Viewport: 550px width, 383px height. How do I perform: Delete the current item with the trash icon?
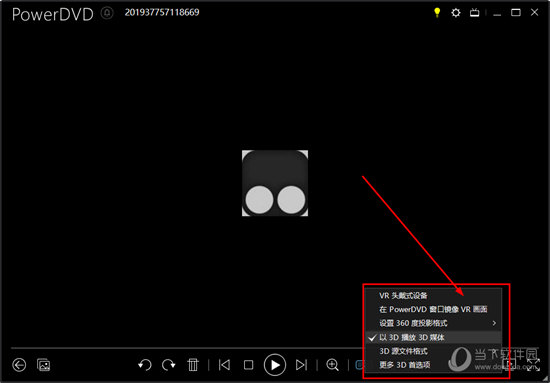pos(193,365)
